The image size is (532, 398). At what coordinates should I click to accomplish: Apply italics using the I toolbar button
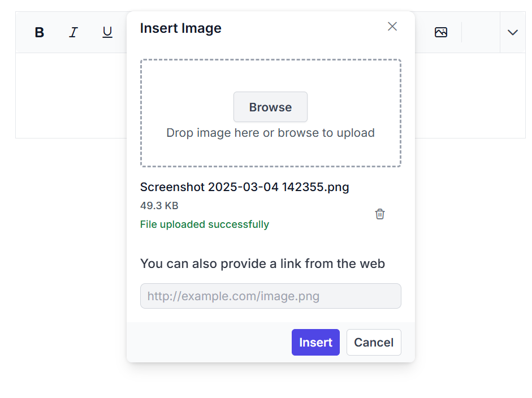[73, 32]
